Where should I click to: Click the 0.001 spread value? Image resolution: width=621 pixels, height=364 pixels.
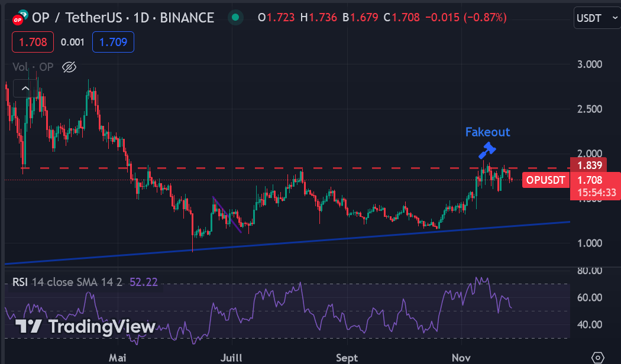coord(73,43)
